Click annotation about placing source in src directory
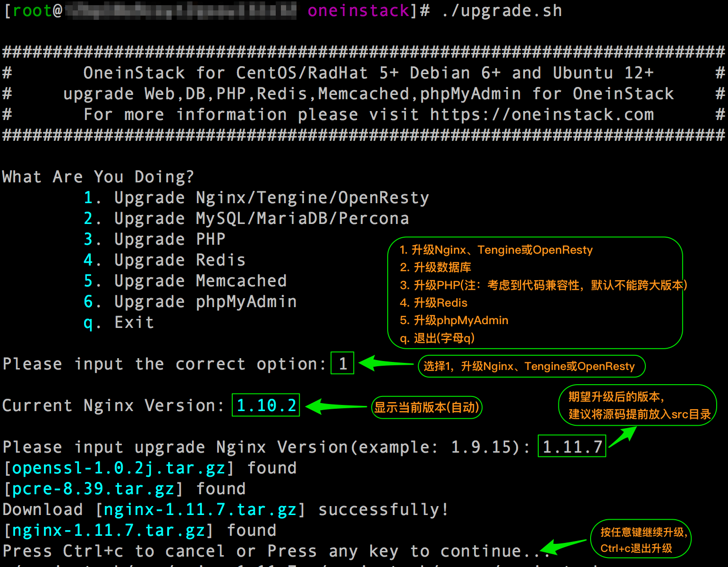The image size is (728, 567). 637,405
